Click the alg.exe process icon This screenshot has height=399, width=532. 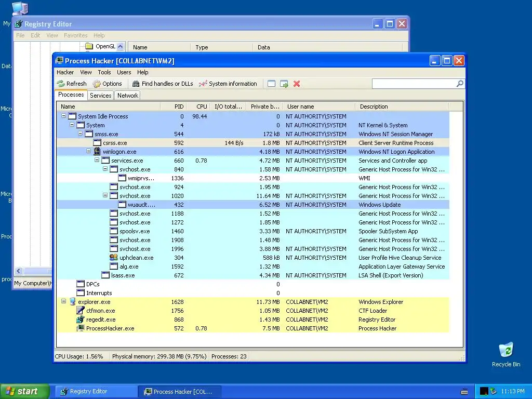[114, 267]
